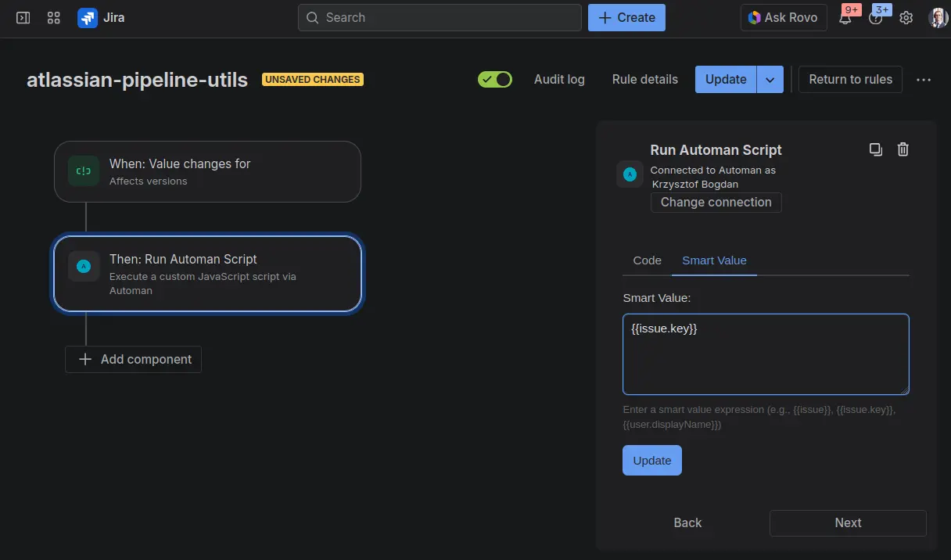Image resolution: width=951 pixels, height=560 pixels.
Task: Delete component using the trash icon
Action: click(x=903, y=149)
